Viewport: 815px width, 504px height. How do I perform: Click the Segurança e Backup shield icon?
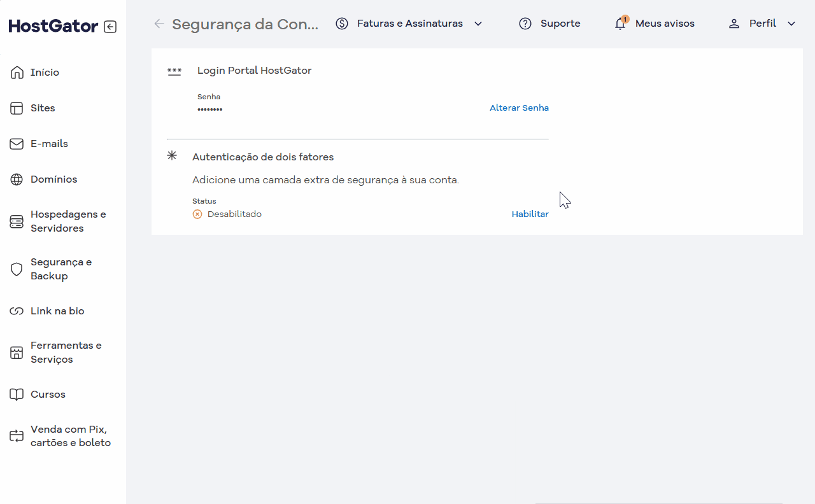tap(17, 269)
